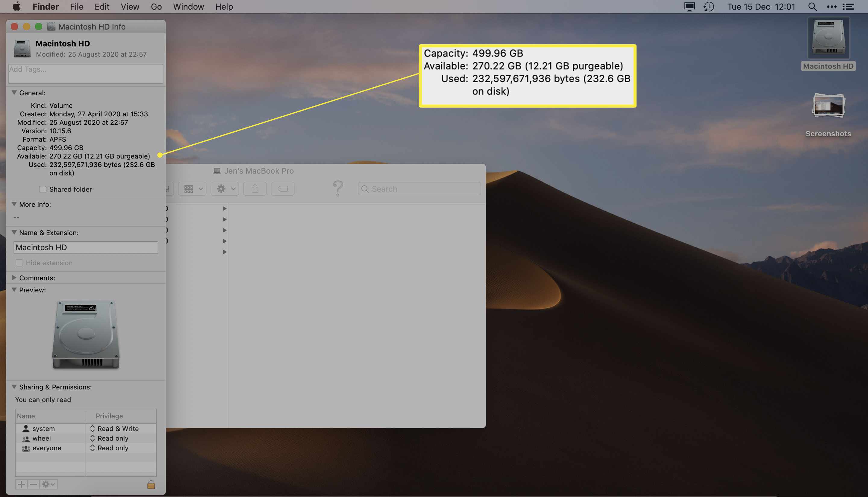Zoom the Macintosh HD Info window
This screenshot has height=497, width=868.
(39, 26)
